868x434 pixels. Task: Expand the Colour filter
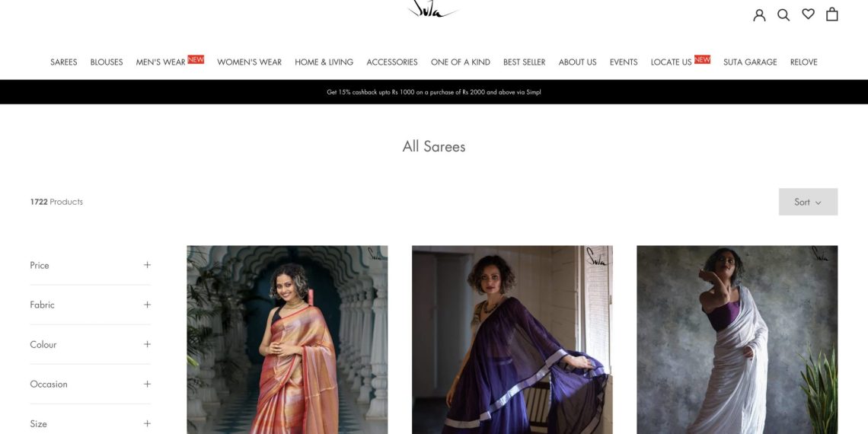pos(90,344)
